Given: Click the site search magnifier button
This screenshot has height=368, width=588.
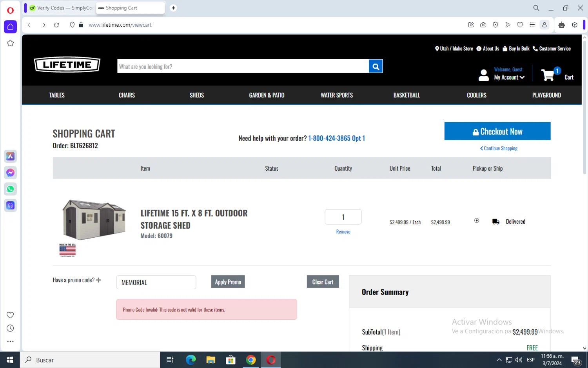Looking at the screenshot, I should pos(376,66).
